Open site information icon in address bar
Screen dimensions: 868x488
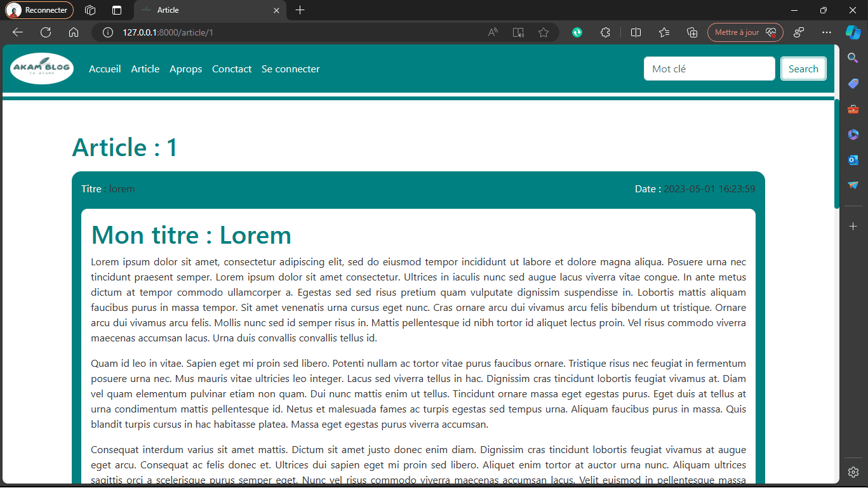108,32
